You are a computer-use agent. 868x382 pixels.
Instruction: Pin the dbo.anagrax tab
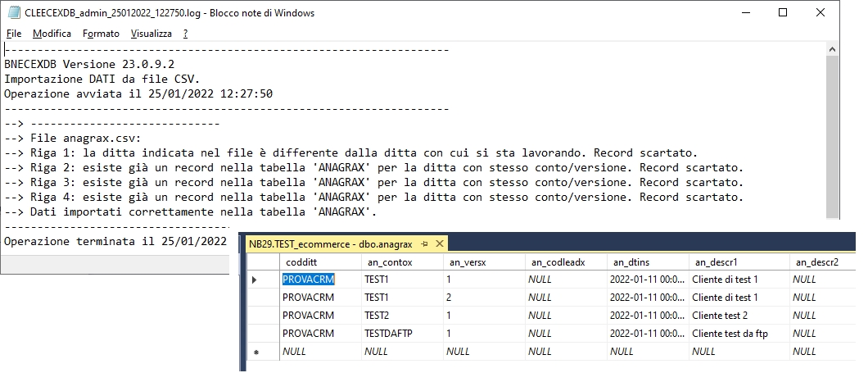click(x=425, y=244)
